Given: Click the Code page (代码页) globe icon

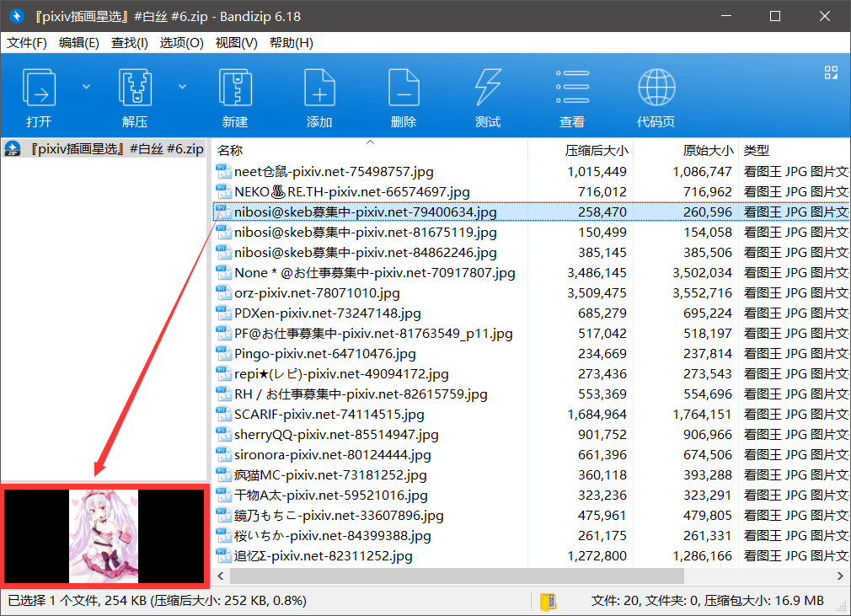Looking at the screenshot, I should [x=656, y=88].
